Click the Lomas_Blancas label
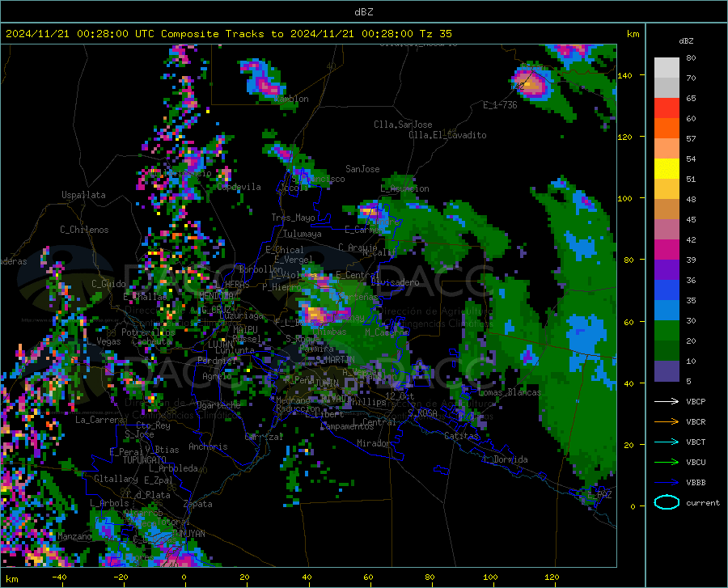Viewport: 728px width, 588px height. point(510,392)
